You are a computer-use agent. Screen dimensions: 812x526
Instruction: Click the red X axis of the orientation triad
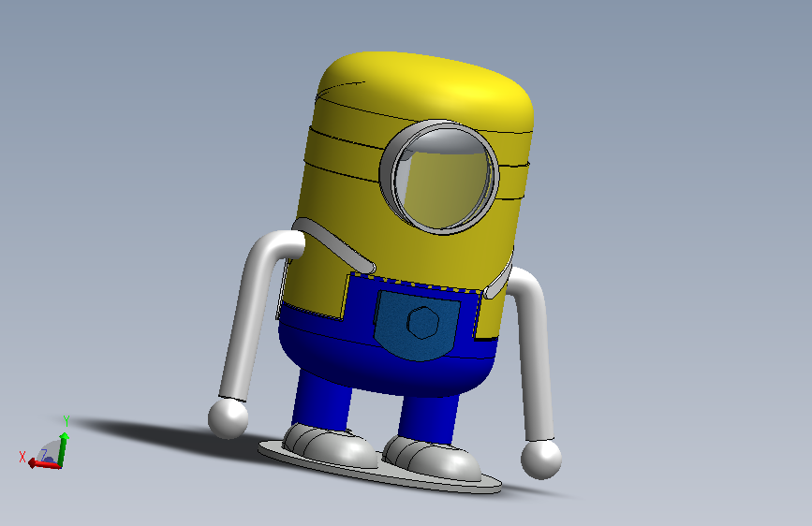click(x=45, y=464)
